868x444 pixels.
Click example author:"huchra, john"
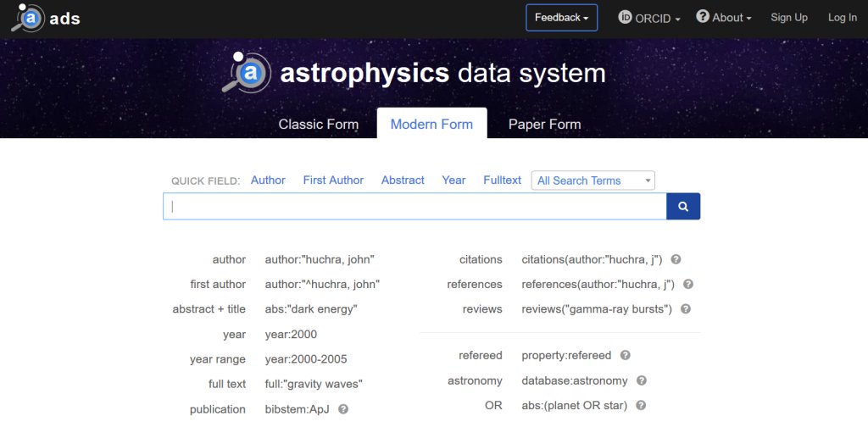pyautogui.click(x=320, y=259)
